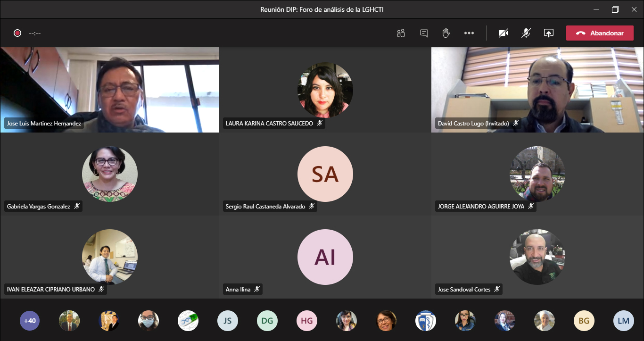Click Laura Karina Castro Saucedo's name label
644x341 pixels.
(x=269, y=124)
